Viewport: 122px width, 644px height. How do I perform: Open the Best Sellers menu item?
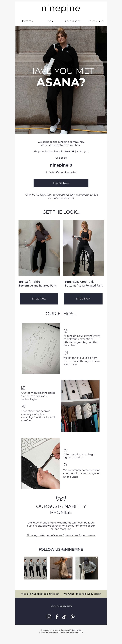pyautogui.click(x=95, y=21)
